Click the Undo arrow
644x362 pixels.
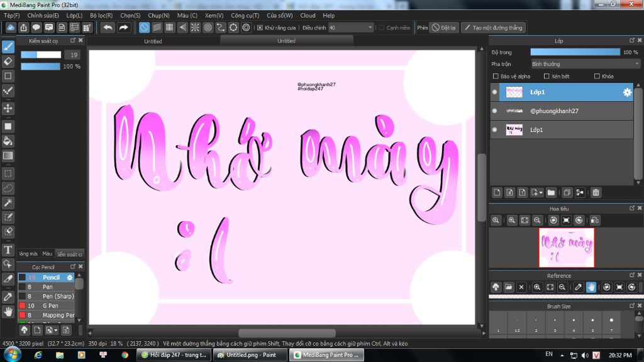coord(108,28)
